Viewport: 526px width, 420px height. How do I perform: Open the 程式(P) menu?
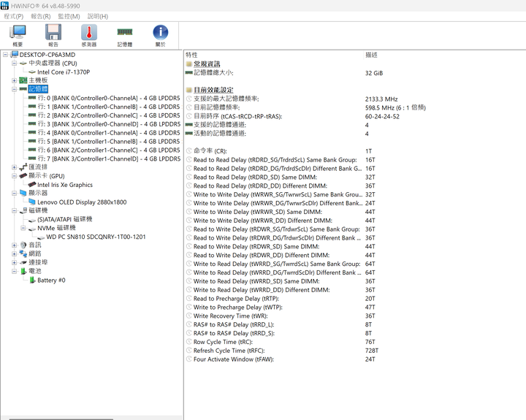point(14,16)
